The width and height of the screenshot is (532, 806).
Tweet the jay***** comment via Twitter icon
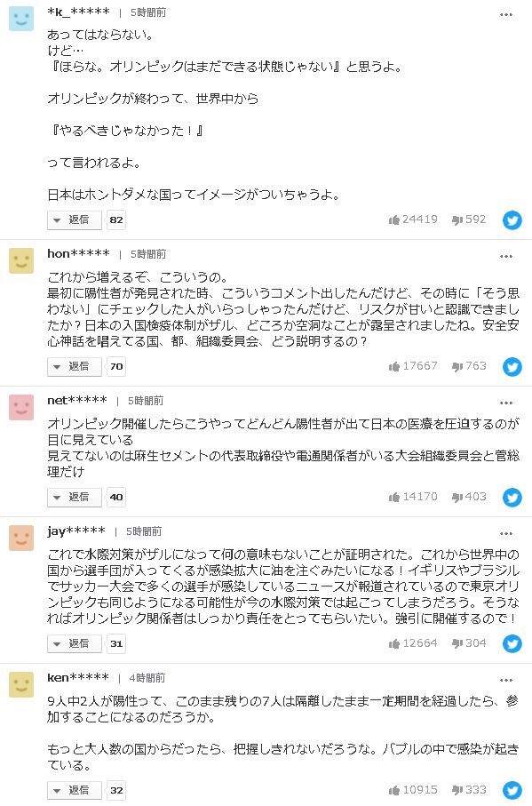point(512,643)
